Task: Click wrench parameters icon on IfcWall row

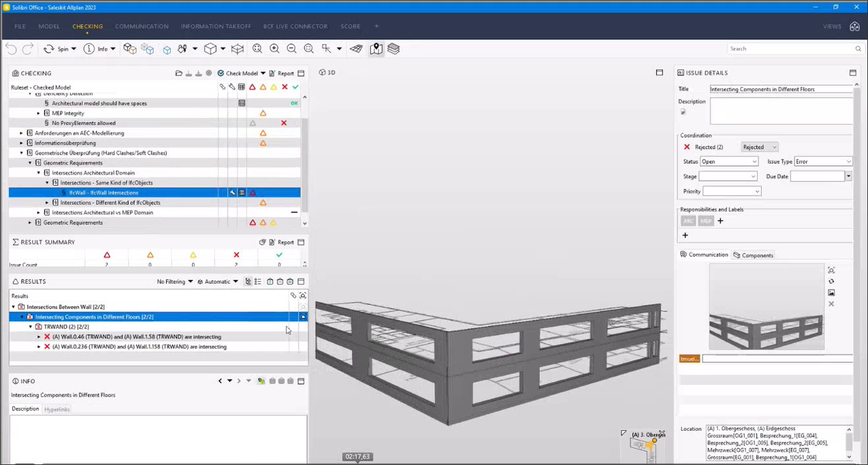Action: pos(232,192)
